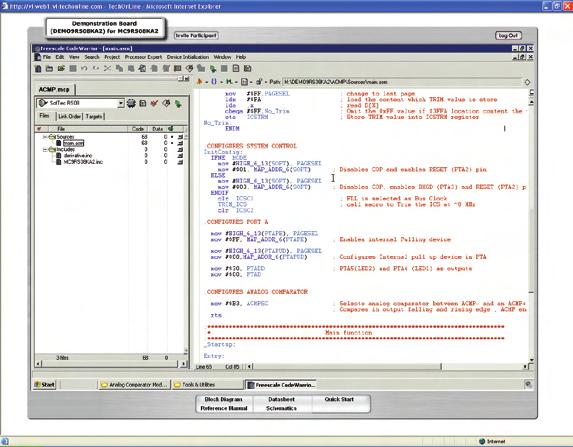573x447 pixels.
Task: Open the orange arrow header popup in editor
Action: 201,82
